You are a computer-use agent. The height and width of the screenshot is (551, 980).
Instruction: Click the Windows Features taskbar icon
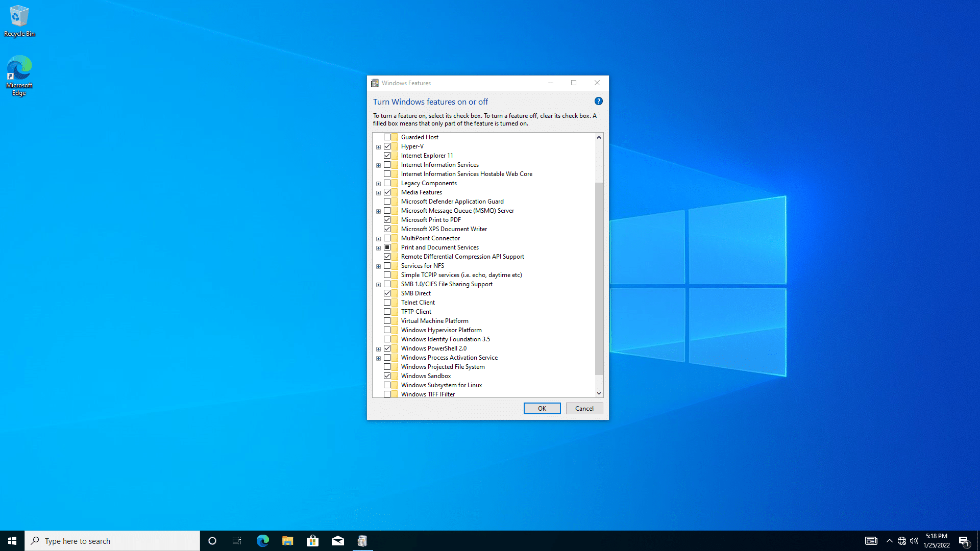click(x=362, y=541)
